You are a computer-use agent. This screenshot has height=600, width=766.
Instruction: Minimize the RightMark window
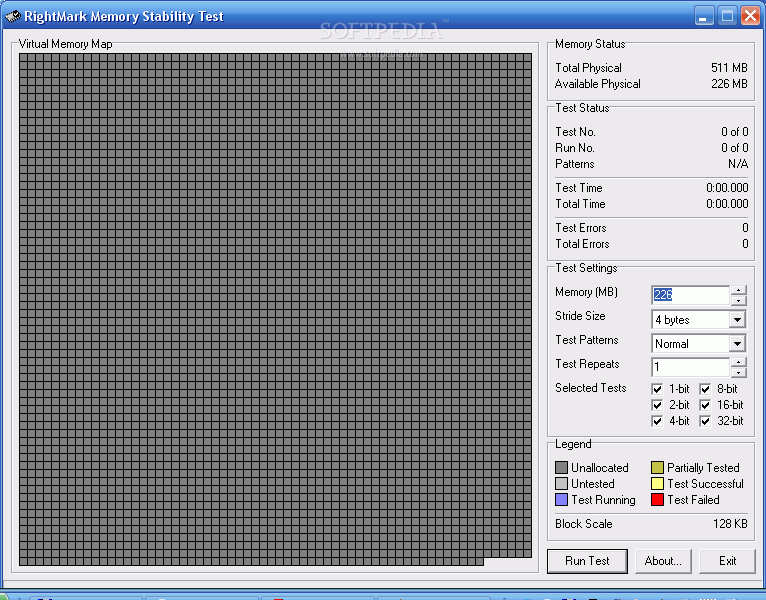pyautogui.click(x=704, y=16)
